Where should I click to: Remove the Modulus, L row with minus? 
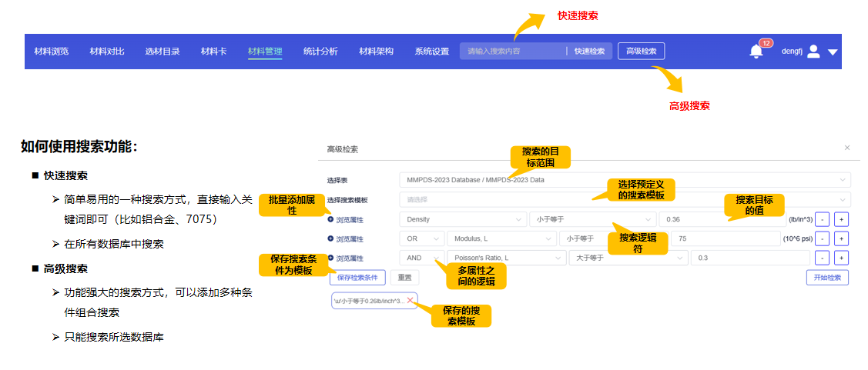pyautogui.click(x=823, y=239)
